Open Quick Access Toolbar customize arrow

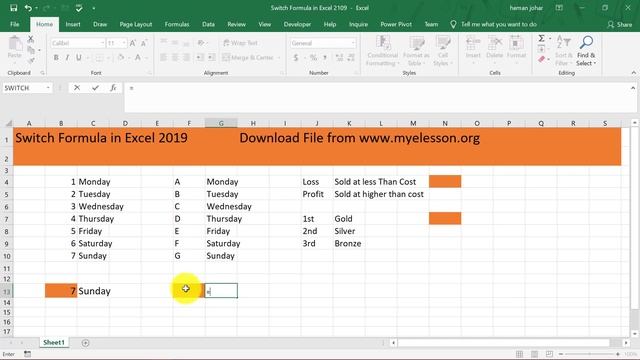93,8
